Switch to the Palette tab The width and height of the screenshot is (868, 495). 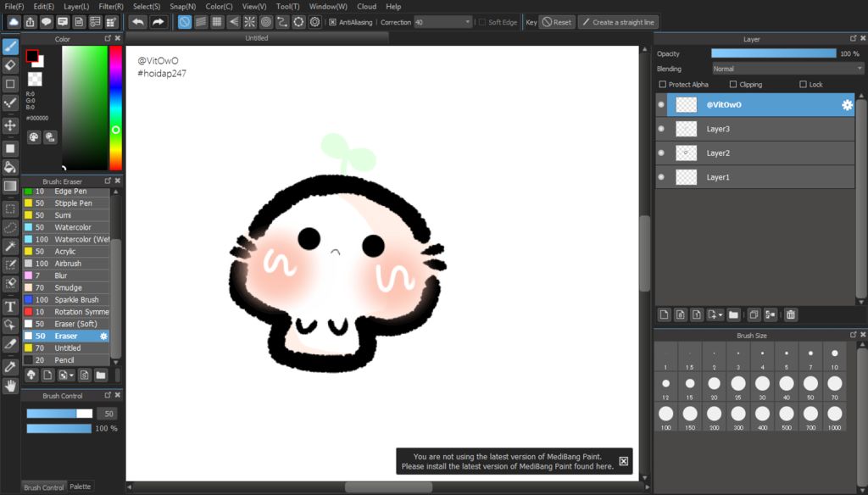pyautogui.click(x=81, y=487)
